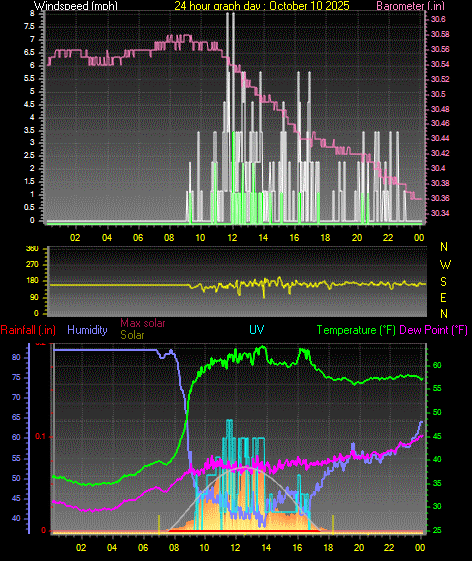Click barometer axis value 30.42

(440, 153)
